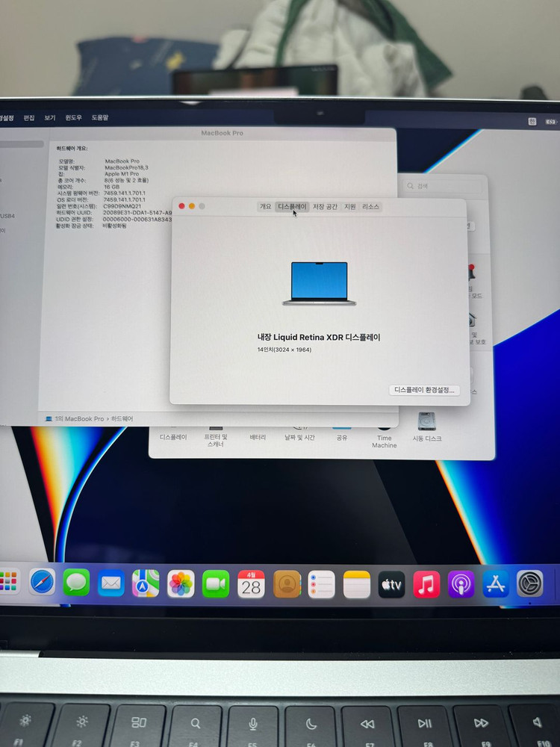Click the 하드웨어 개요: heading

coord(72,148)
